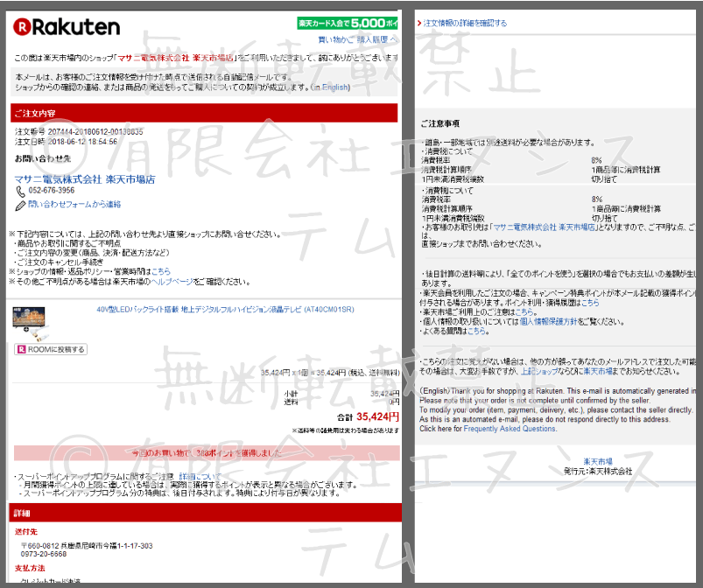This screenshot has width=703, height=588.
Task: Click the Rakuten logo
Action: pos(67,27)
